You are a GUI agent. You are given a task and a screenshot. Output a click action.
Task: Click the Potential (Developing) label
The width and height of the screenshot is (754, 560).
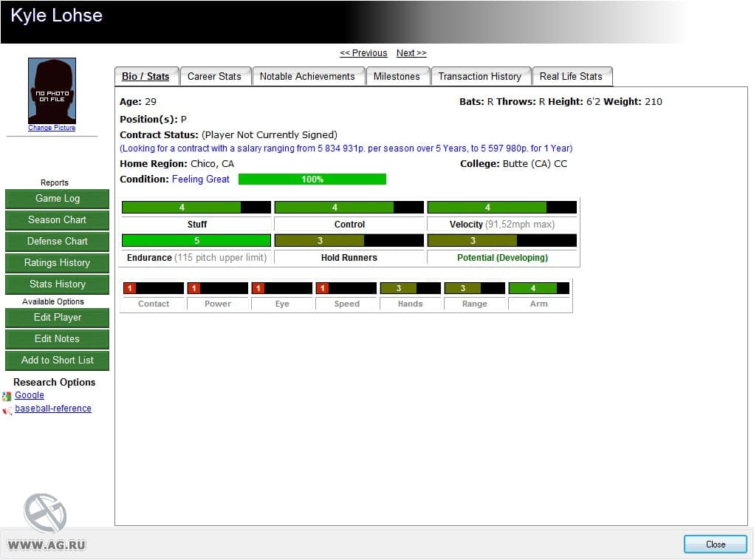point(502,257)
